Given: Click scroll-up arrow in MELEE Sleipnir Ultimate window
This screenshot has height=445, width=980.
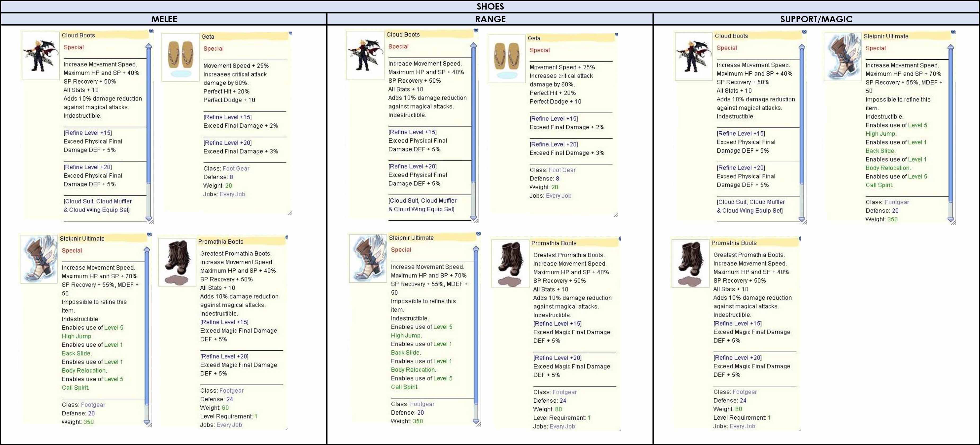Looking at the screenshot, I should [147, 250].
